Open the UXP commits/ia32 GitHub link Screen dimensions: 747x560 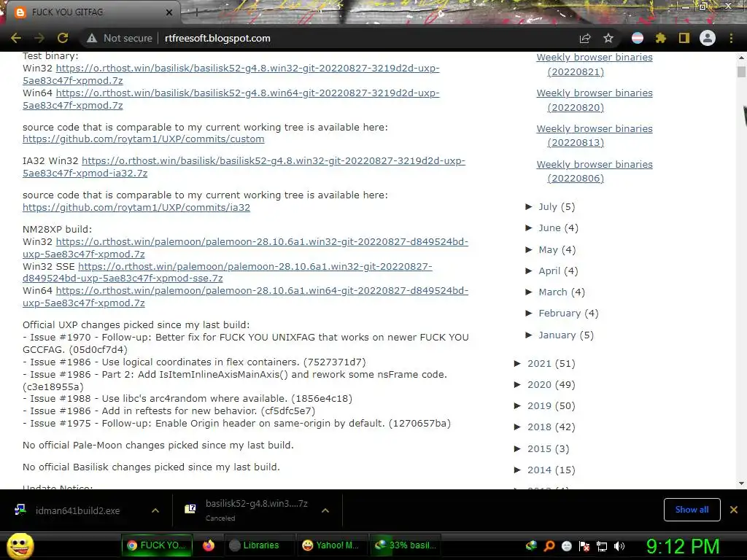[x=136, y=207]
